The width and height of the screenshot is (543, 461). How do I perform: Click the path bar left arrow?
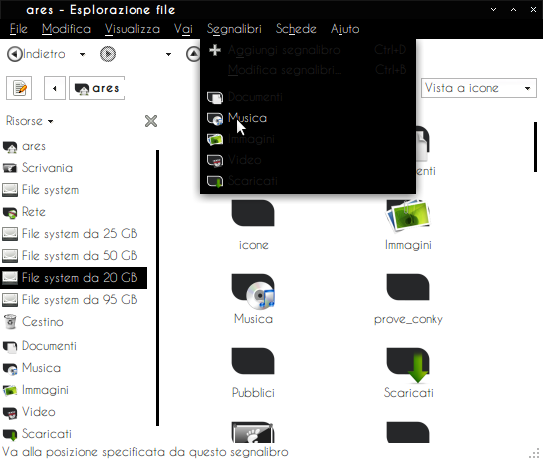(x=55, y=88)
